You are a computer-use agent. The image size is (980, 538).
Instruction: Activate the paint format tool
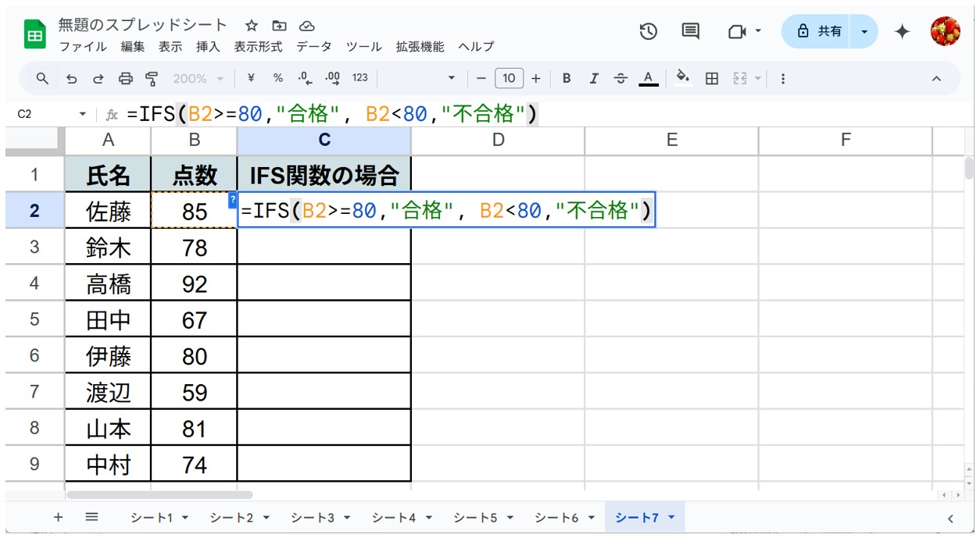tap(152, 78)
